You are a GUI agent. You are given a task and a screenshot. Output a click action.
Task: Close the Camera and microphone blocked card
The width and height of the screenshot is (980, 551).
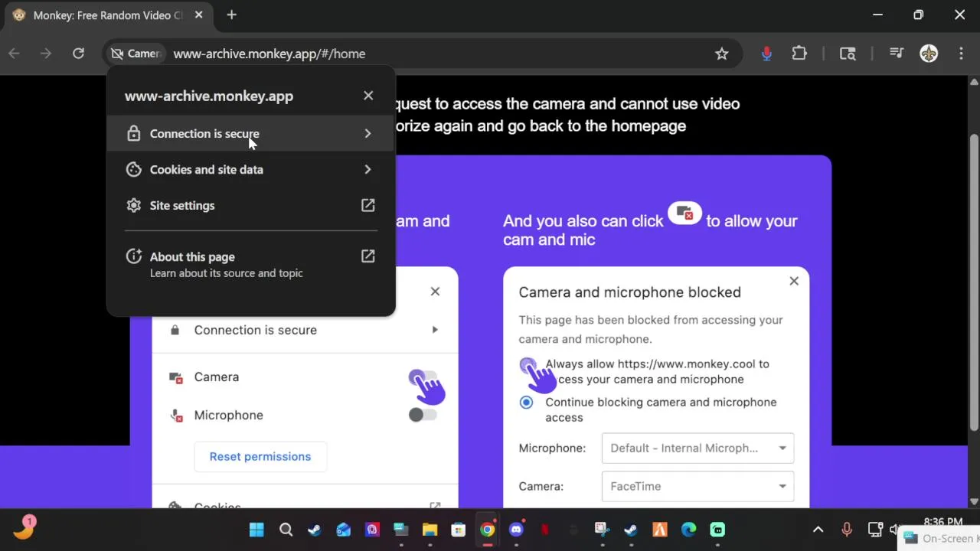794,282
